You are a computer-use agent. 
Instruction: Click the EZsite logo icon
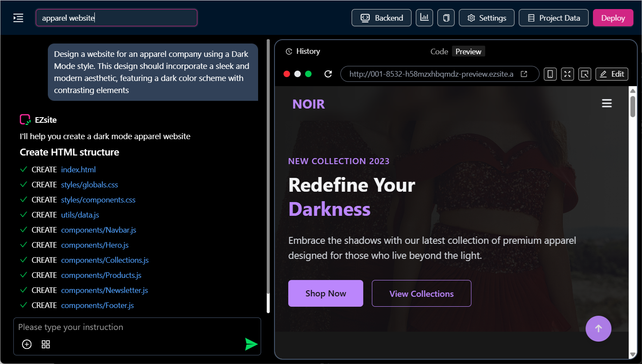[x=25, y=119]
